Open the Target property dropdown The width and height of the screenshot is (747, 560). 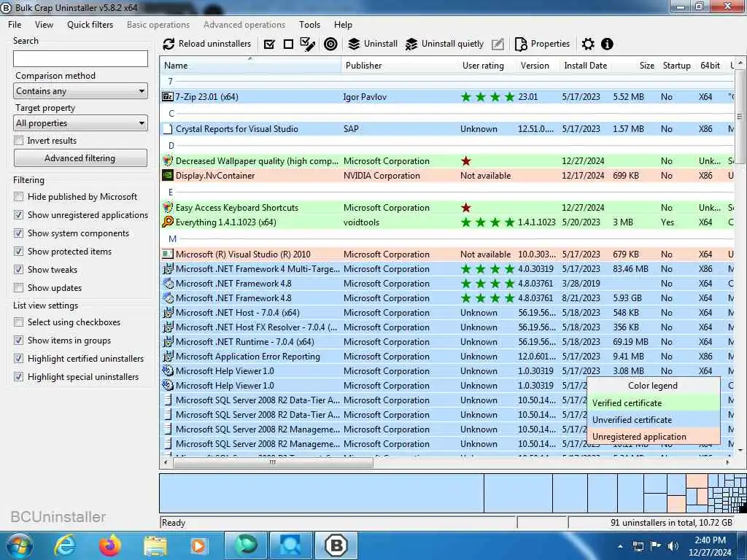click(80, 122)
